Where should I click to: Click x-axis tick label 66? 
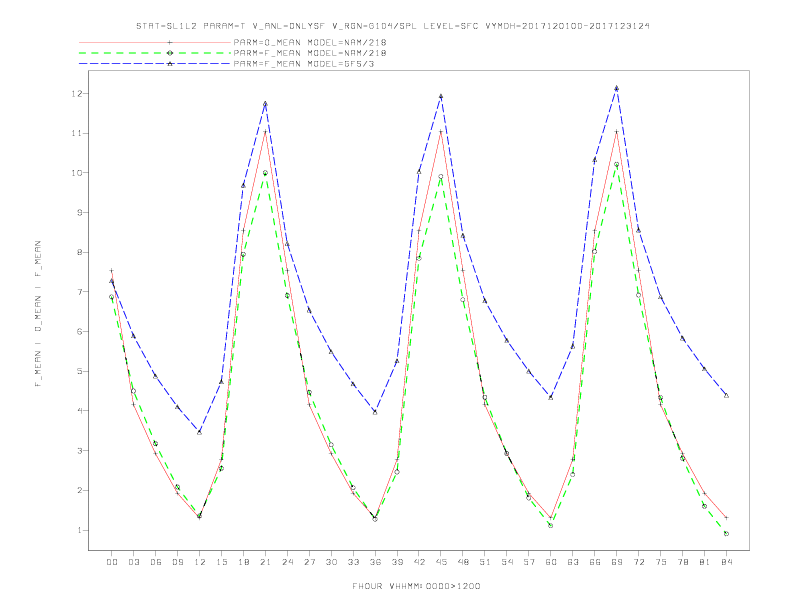coord(595,562)
